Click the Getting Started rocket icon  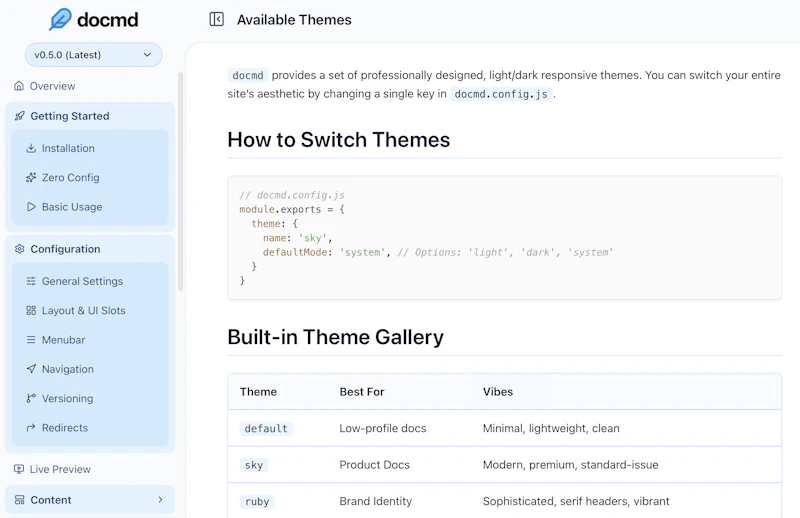pos(19,116)
